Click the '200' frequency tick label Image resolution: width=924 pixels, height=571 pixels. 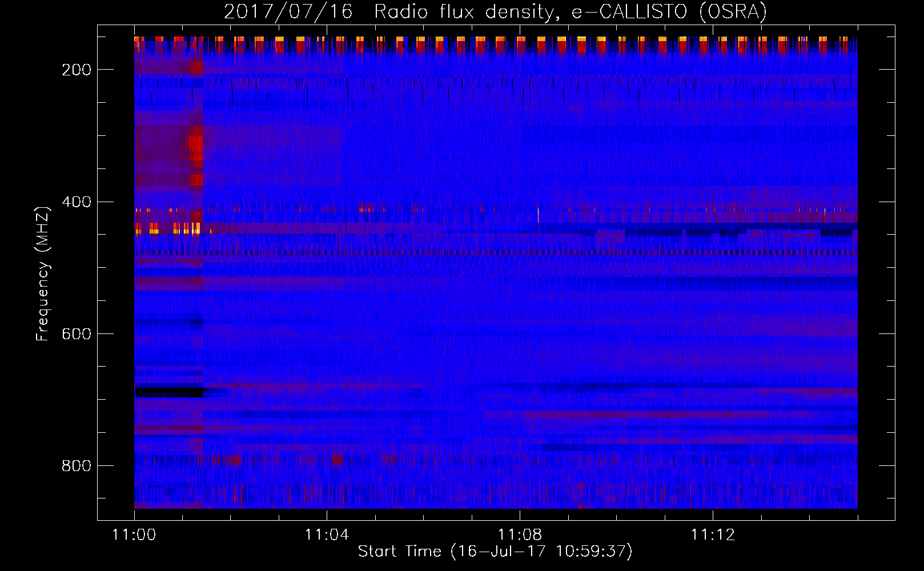tap(77, 70)
